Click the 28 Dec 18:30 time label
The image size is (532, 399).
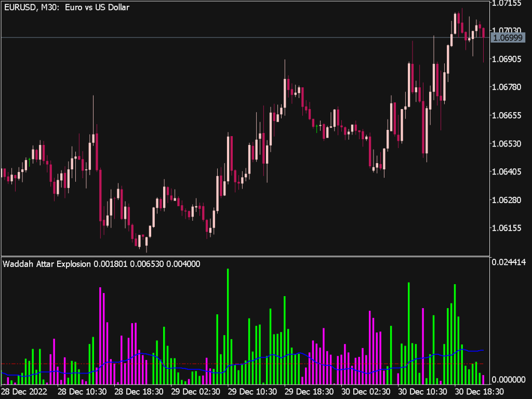[x=139, y=392]
